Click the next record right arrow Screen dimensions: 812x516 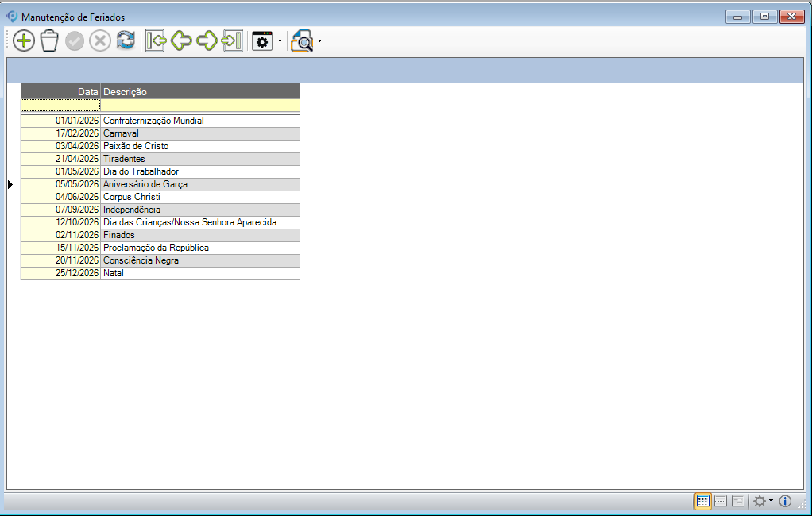click(207, 41)
